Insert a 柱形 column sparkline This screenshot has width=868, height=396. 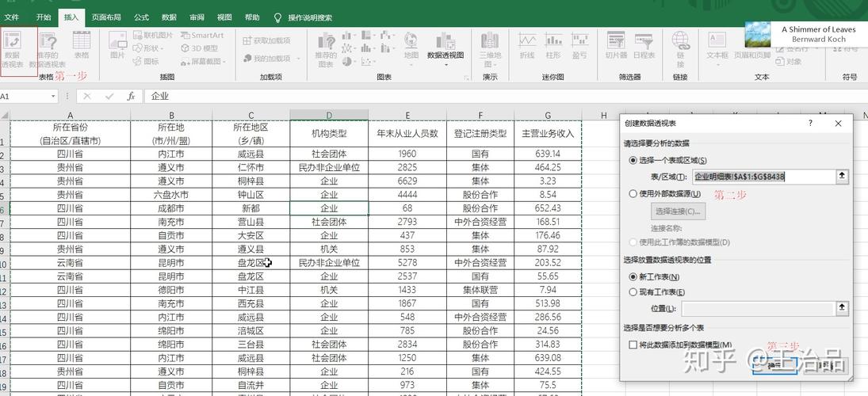(x=553, y=46)
